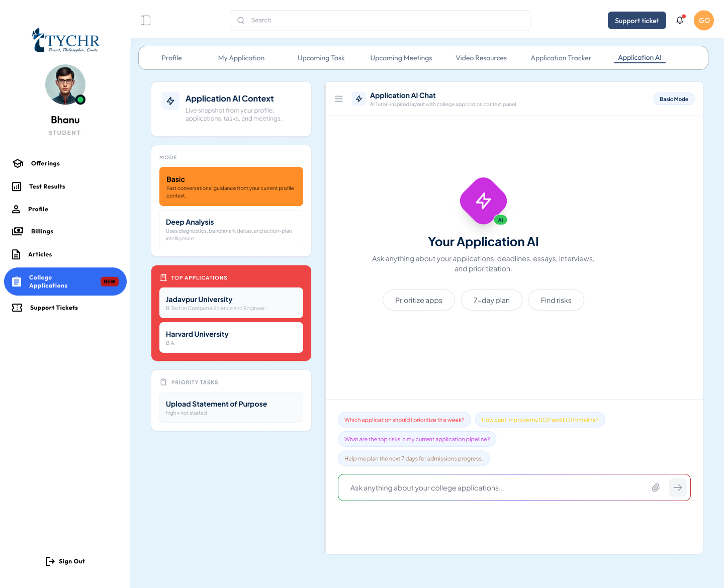This screenshot has width=724, height=588.
Task: Click the Prioritize apps suggestion
Action: (x=419, y=300)
